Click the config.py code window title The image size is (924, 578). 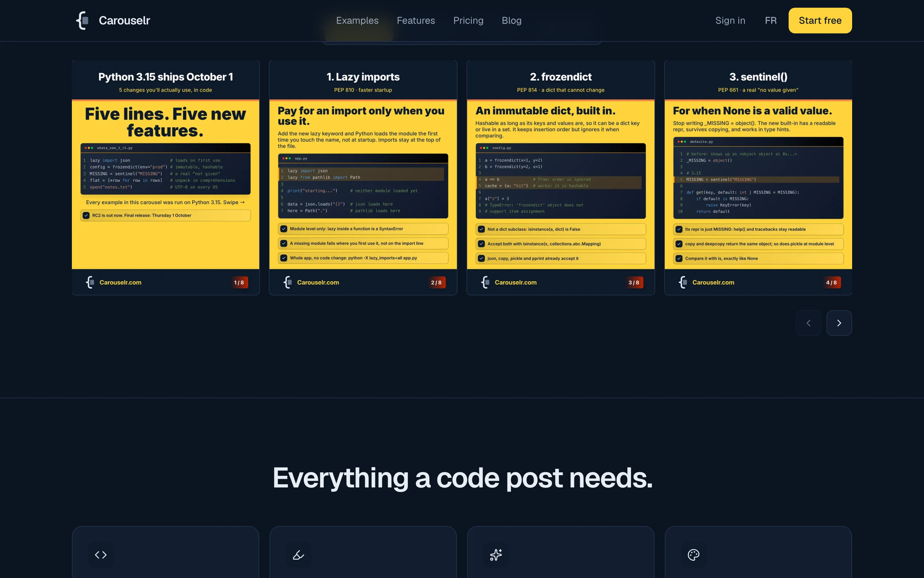tap(502, 148)
